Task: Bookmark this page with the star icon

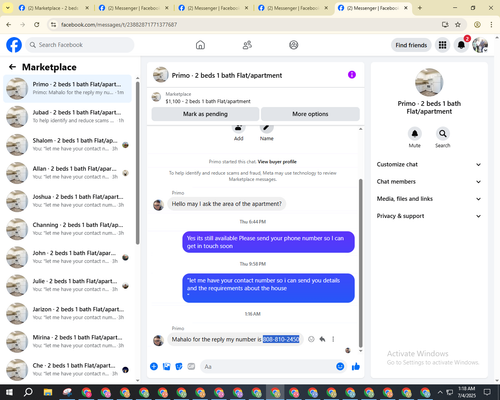Action: (458, 25)
